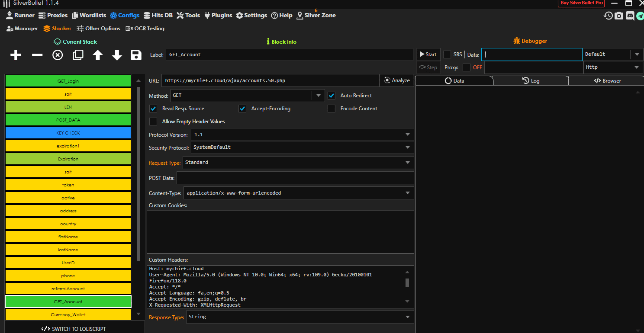The image size is (644, 333).
Task: Move the selected block up
Action: click(98, 55)
